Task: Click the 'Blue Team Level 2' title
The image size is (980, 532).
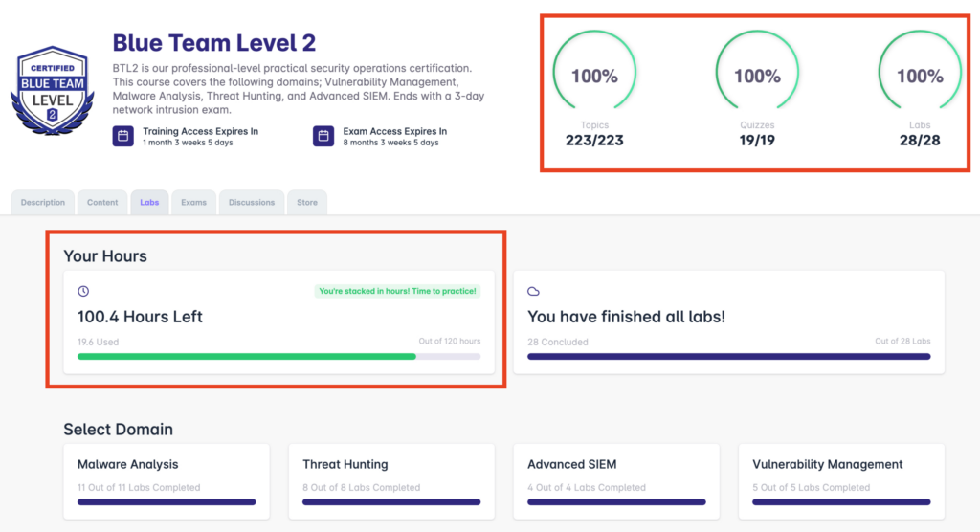Action: pos(213,42)
